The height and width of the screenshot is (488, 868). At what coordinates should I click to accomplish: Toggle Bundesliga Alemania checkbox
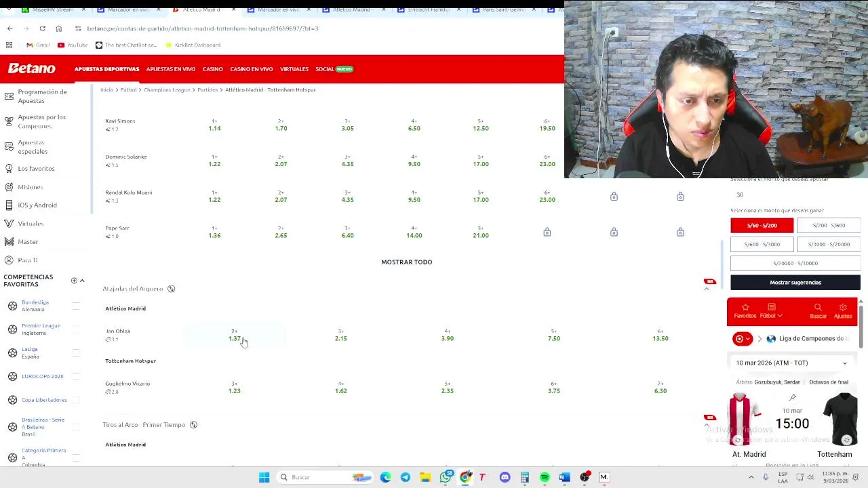pos(76,306)
